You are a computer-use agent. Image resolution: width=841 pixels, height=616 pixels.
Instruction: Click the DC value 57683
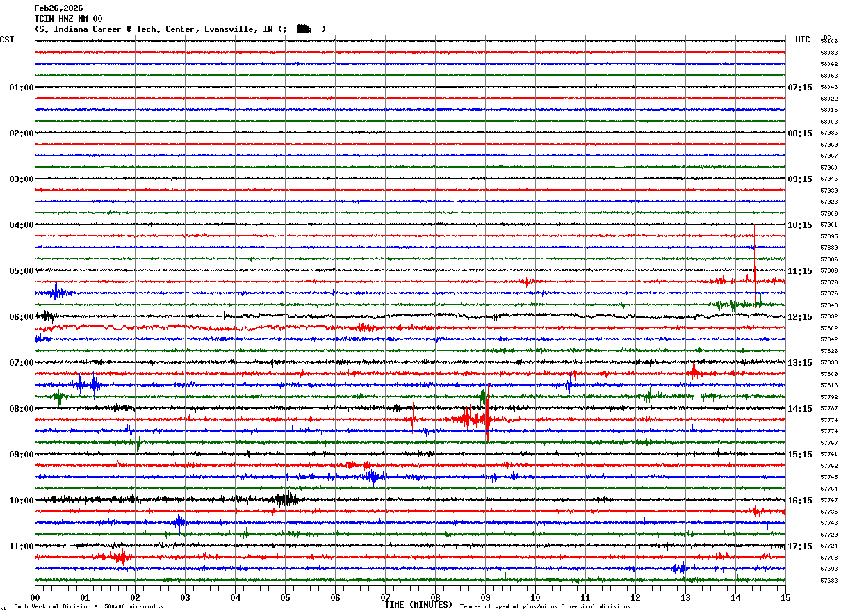click(x=828, y=581)
